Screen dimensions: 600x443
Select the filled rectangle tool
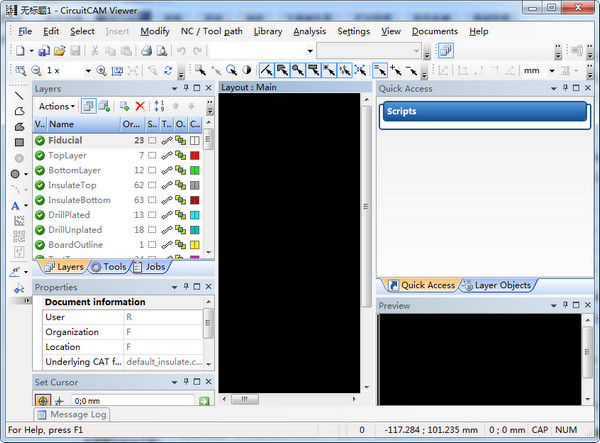[18, 142]
